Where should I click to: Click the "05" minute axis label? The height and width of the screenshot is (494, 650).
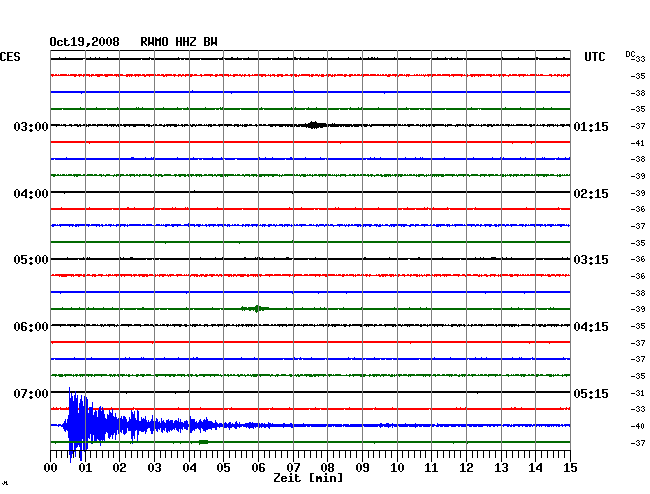[223, 468]
